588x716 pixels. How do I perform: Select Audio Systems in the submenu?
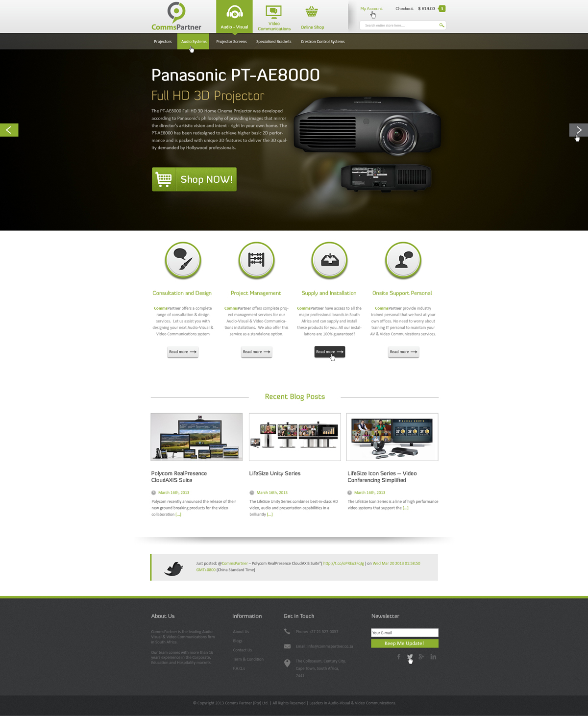pos(194,42)
